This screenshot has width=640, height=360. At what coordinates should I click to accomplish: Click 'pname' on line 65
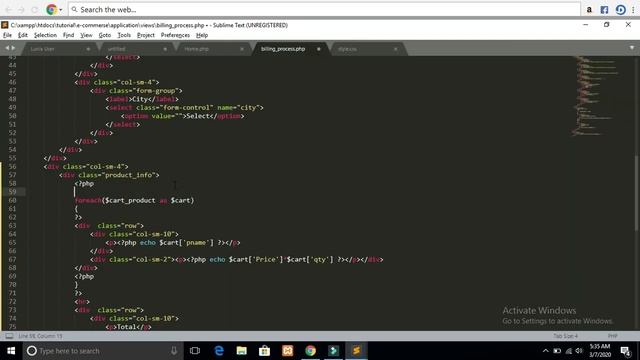pyautogui.click(x=196, y=243)
